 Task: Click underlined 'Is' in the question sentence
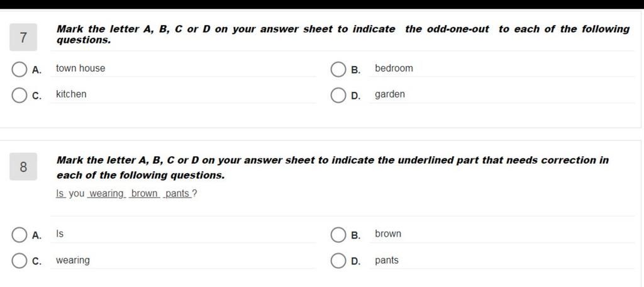(60, 194)
